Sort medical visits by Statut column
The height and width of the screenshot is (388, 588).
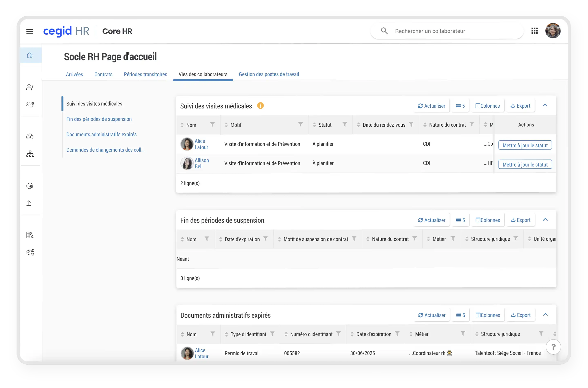pos(314,125)
